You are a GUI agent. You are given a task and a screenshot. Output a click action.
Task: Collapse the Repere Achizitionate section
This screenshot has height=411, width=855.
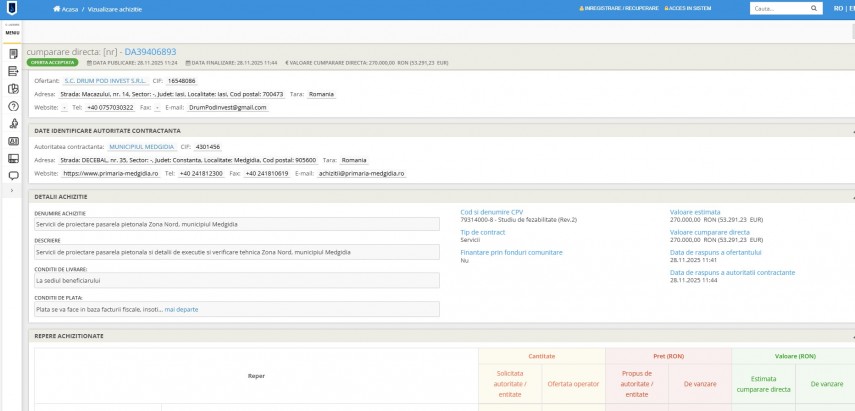point(852,337)
